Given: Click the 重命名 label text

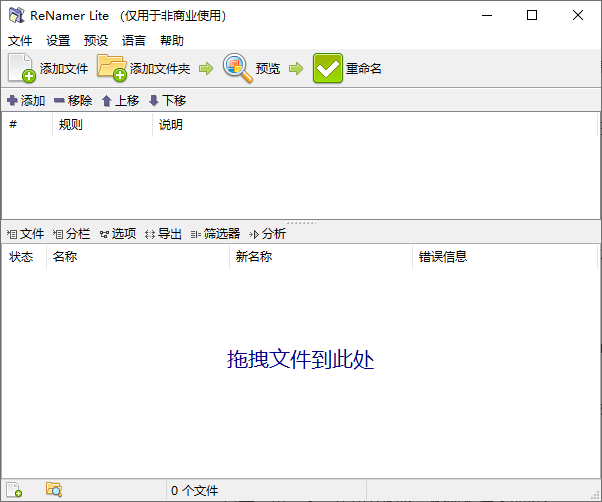Looking at the screenshot, I should 364,69.
